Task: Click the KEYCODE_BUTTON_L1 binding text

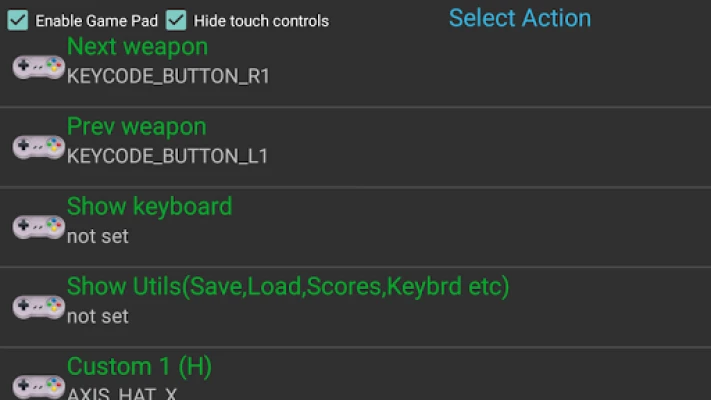Action: pos(167,156)
